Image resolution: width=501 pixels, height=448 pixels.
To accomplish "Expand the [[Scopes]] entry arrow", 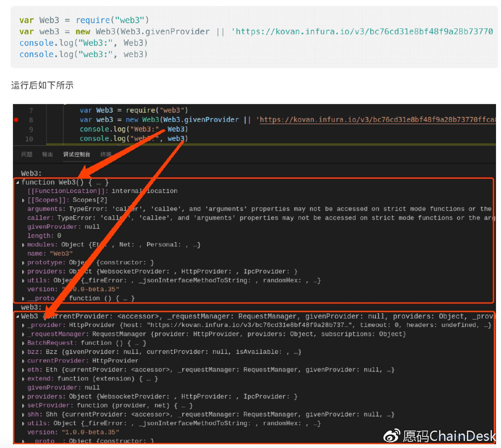I will (x=23, y=200).
